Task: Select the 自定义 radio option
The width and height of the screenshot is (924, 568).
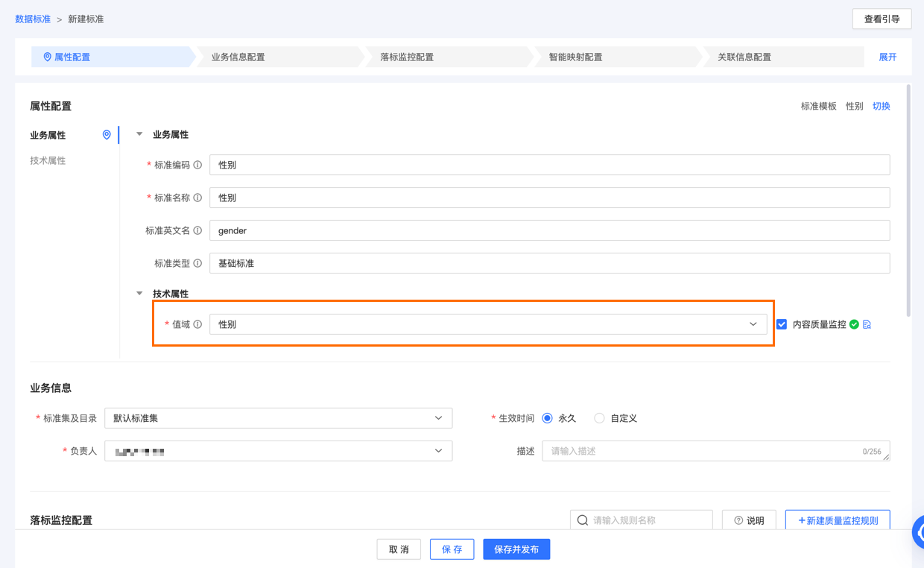Action: [599, 418]
